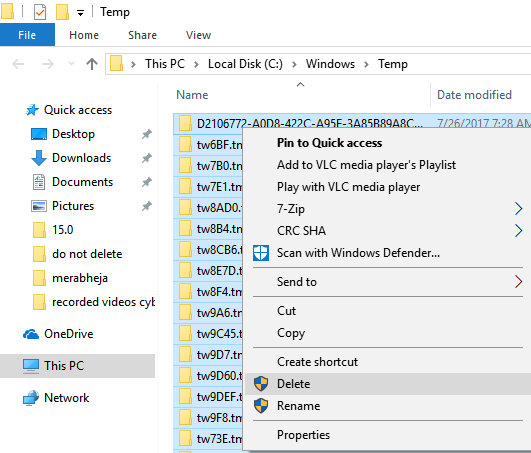Screen dimensions: 531x453
Task: Switch to the Home ribbon tab
Action: click(84, 35)
